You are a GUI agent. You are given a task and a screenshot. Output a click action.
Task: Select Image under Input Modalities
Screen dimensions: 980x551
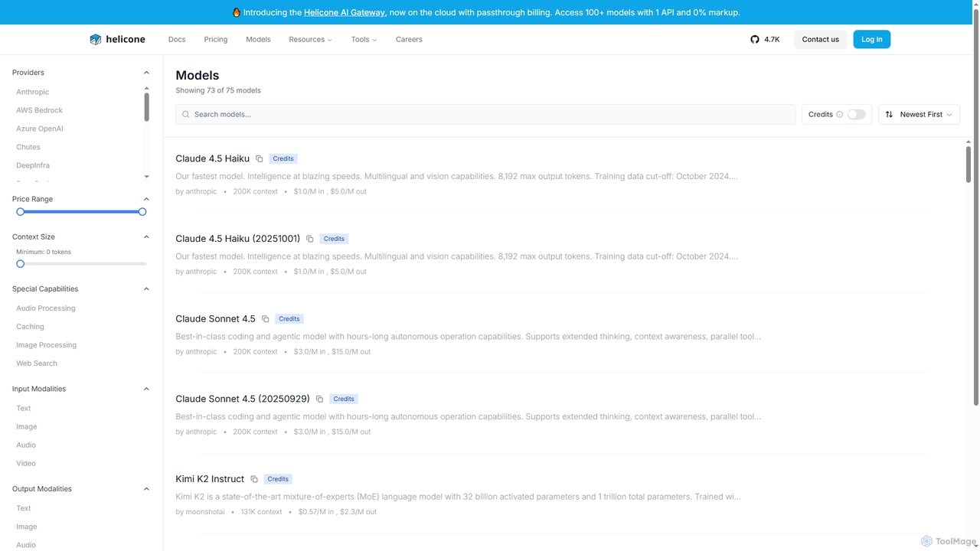[x=27, y=426]
